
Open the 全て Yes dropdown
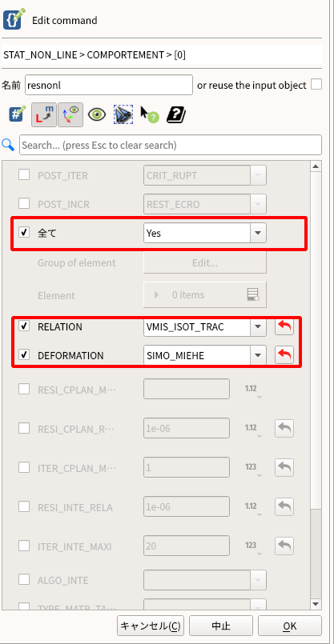click(205, 234)
